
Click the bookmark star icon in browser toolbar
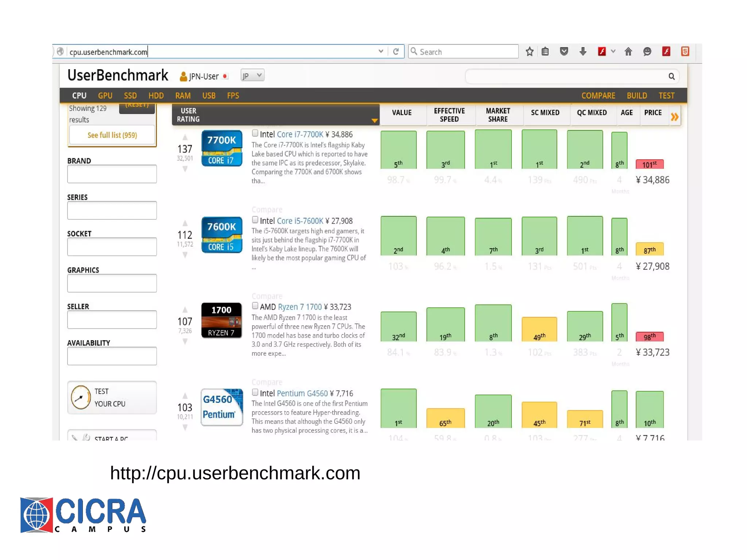(529, 52)
